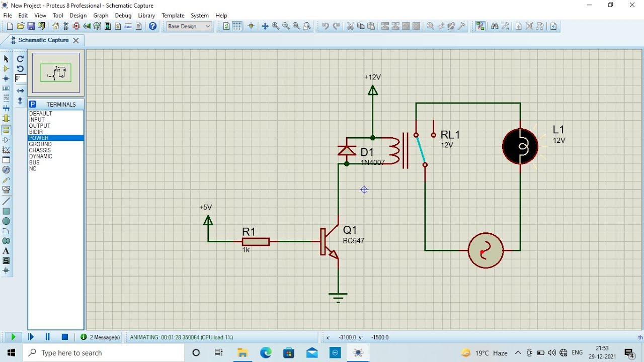
Task: Rotate the object clockwise
Action: tap(20, 59)
